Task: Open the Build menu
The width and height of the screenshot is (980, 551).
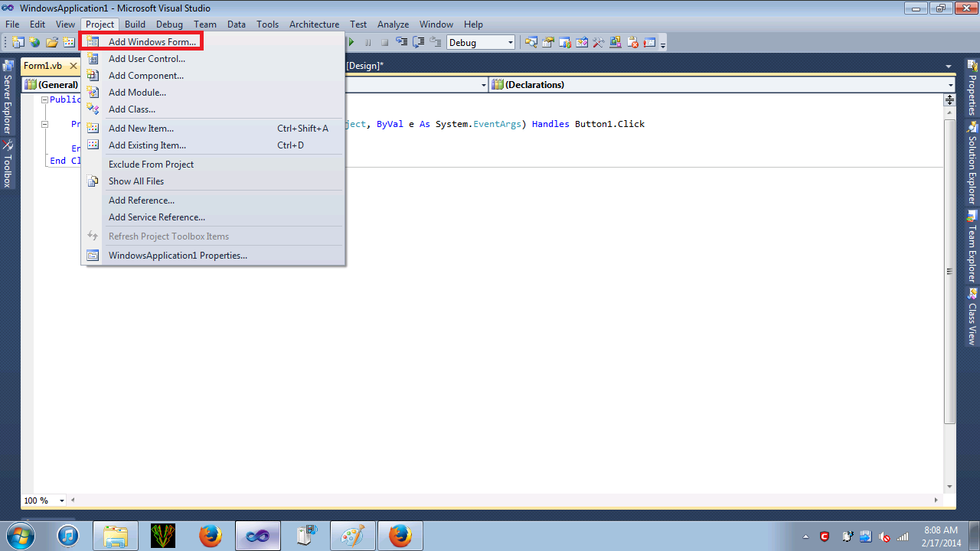Action: [135, 24]
